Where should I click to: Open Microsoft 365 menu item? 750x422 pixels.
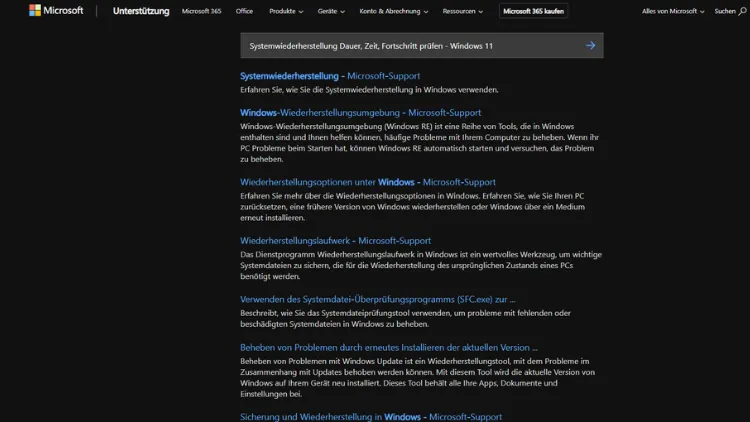pos(201,11)
